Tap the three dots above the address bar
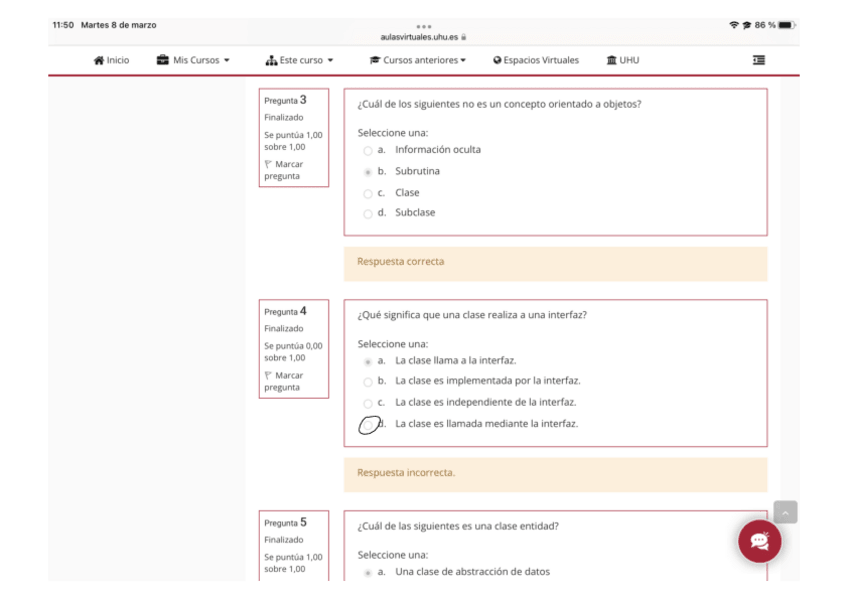Image resolution: width=848 pixels, height=599 pixels. coord(423,26)
